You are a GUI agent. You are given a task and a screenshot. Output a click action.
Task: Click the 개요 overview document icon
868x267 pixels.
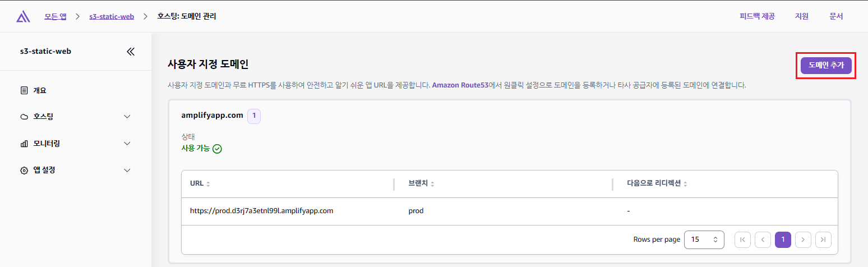(x=24, y=90)
